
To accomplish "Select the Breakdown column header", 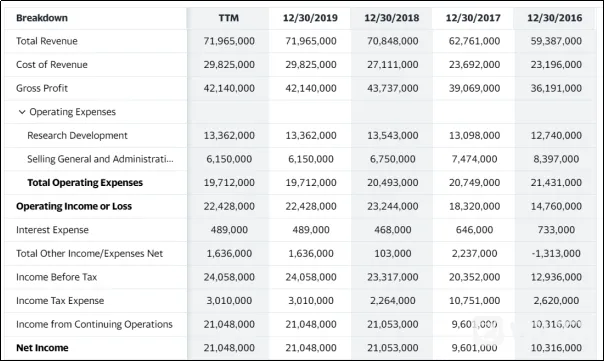I will tap(42, 18).
